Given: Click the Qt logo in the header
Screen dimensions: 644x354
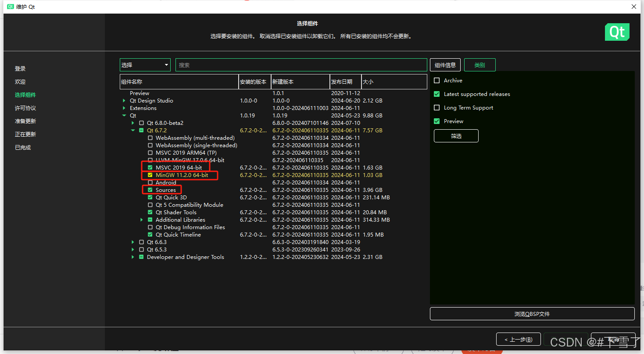Looking at the screenshot, I should click(617, 32).
